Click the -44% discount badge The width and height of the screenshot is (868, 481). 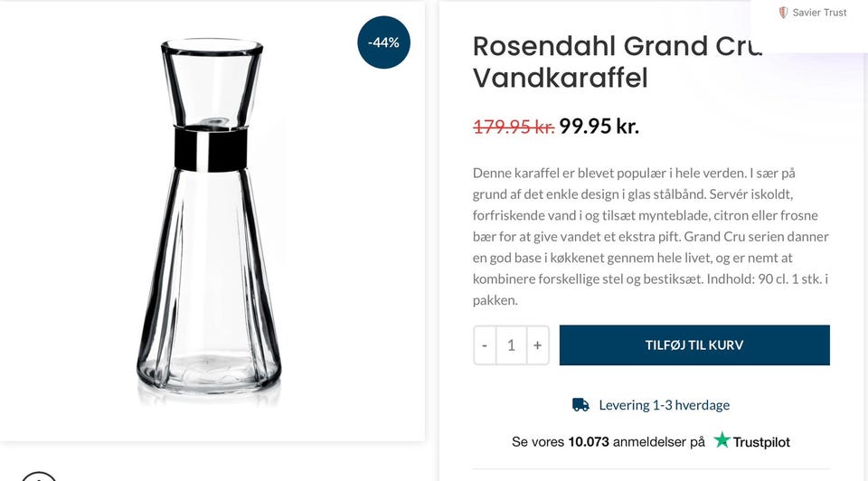(383, 42)
